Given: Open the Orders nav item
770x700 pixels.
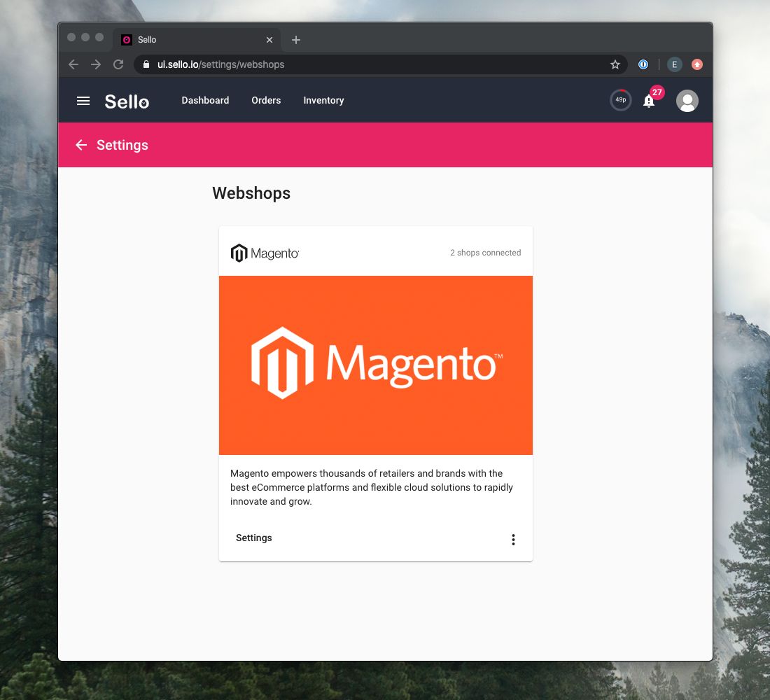Looking at the screenshot, I should 266,100.
